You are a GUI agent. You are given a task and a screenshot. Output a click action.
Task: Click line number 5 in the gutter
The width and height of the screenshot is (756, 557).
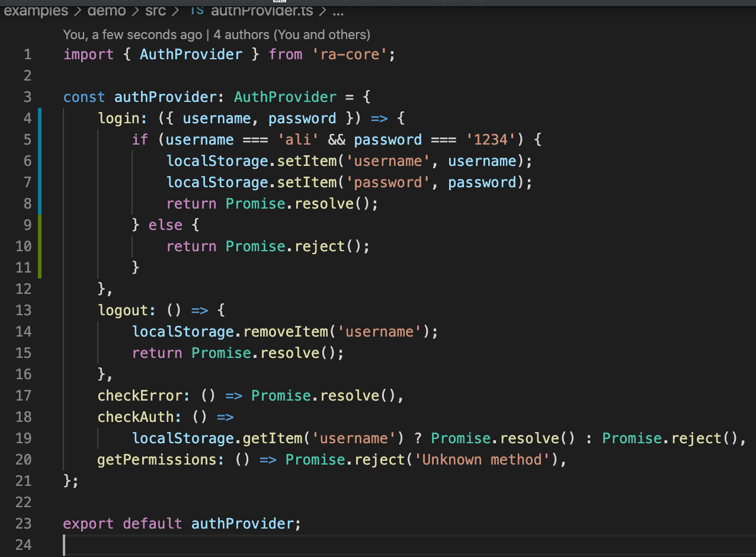[27, 140]
